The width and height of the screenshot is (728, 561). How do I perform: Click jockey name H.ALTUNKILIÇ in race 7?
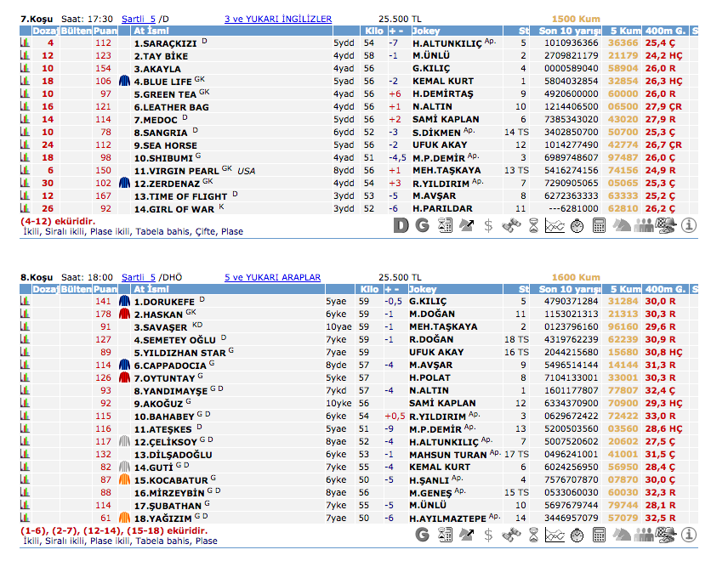pyautogui.click(x=446, y=43)
